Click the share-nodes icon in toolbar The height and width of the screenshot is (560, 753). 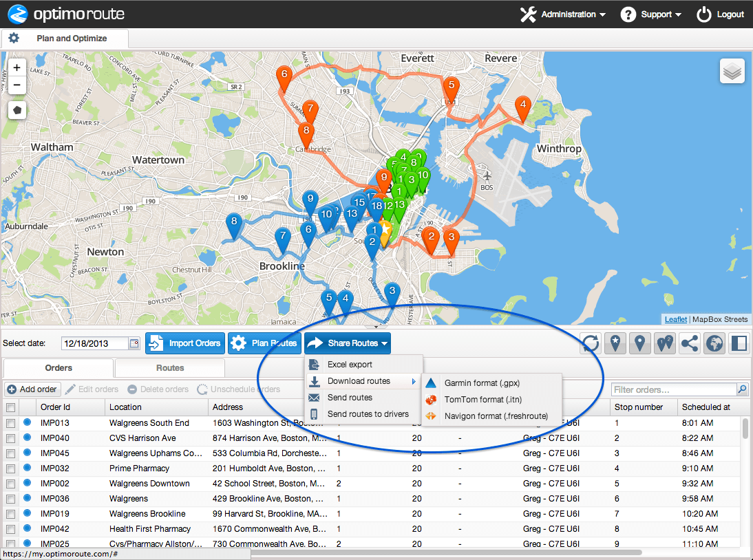(690, 343)
